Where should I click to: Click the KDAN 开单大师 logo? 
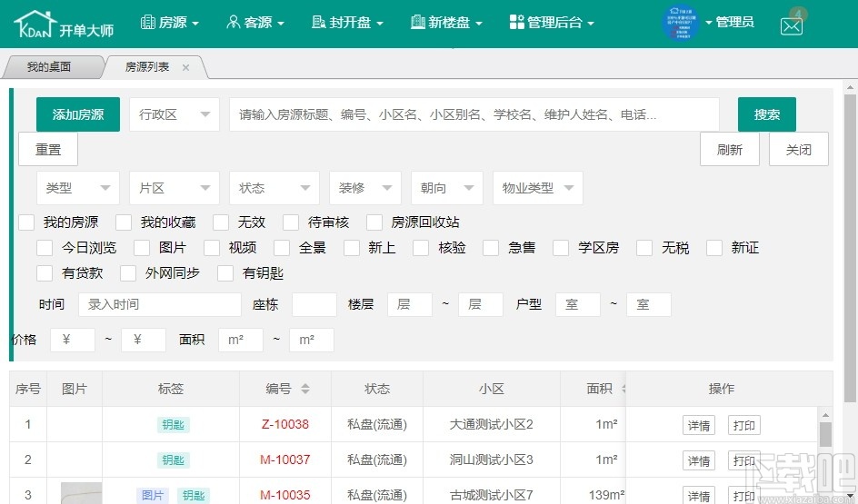[x=64, y=24]
